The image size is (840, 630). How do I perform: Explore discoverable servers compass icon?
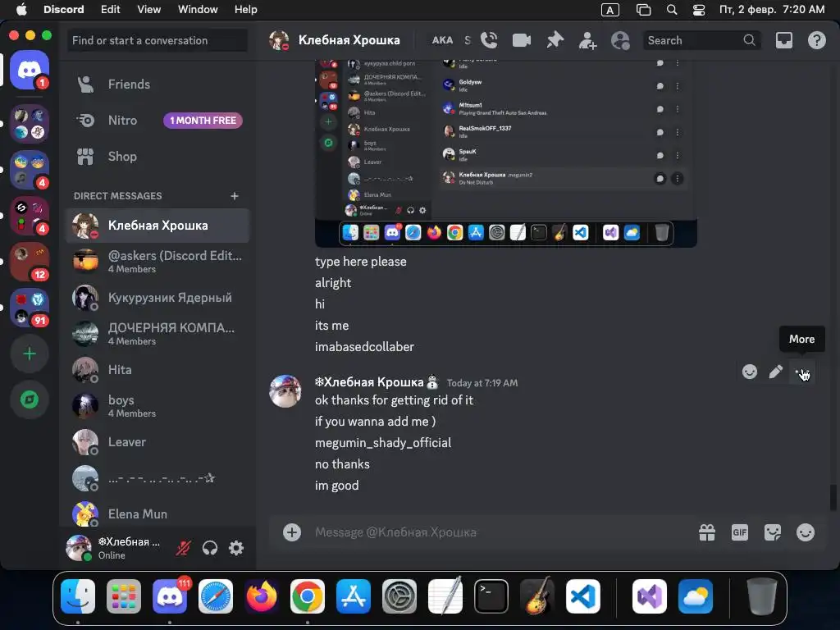click(30, 399)
